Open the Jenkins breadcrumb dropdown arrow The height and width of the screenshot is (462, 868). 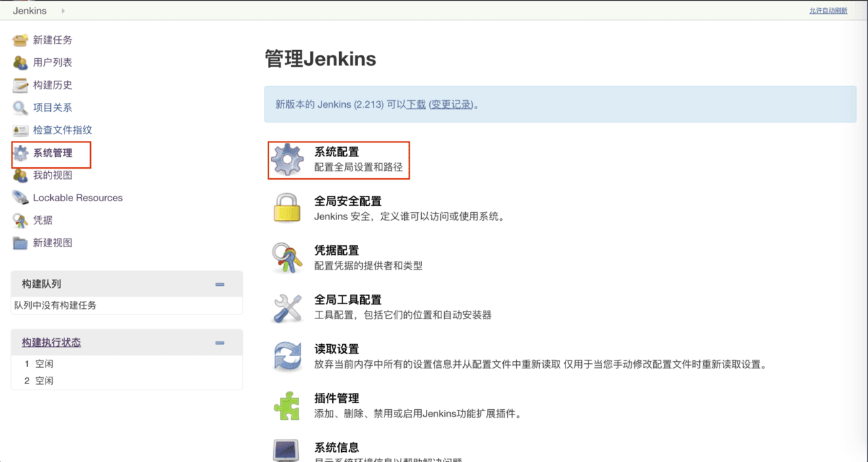[x=64, y=11]
